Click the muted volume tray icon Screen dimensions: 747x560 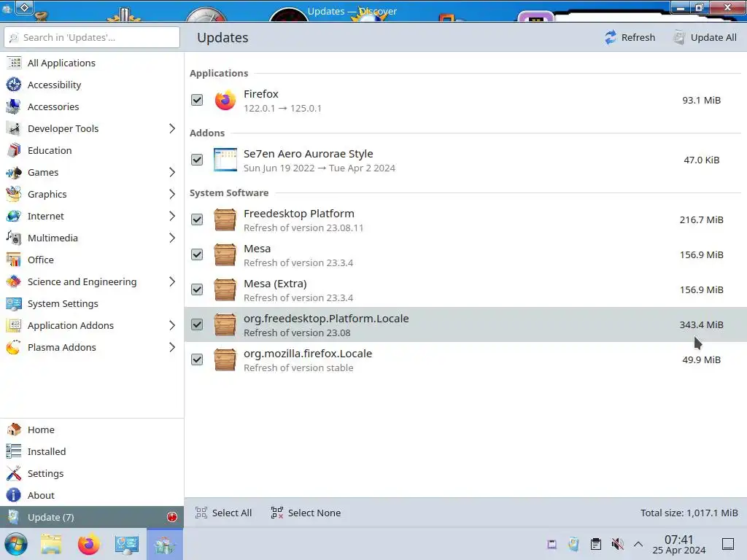pos(617,544)
